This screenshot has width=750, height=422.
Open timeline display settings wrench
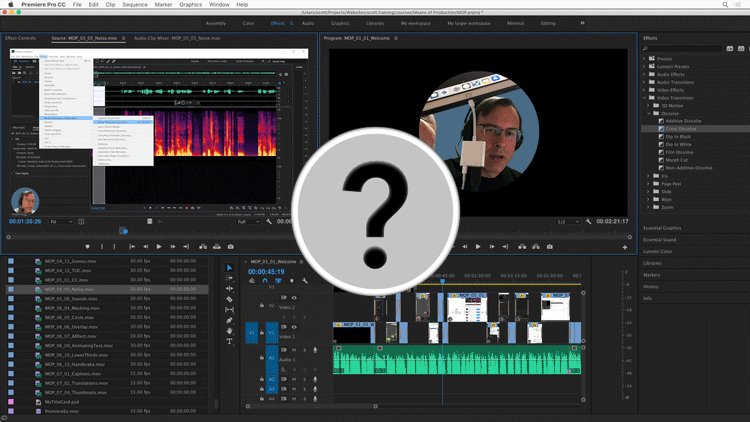(305, 281)
